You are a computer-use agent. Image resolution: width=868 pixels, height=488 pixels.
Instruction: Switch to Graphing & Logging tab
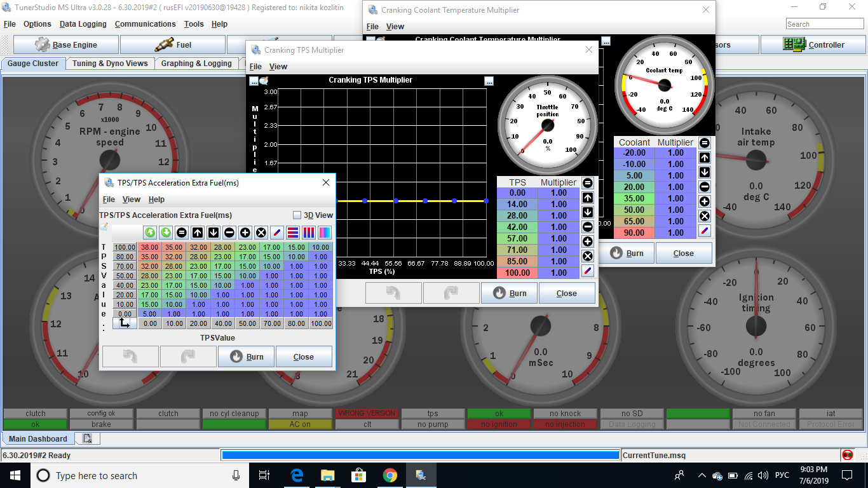tap(196, 64)
